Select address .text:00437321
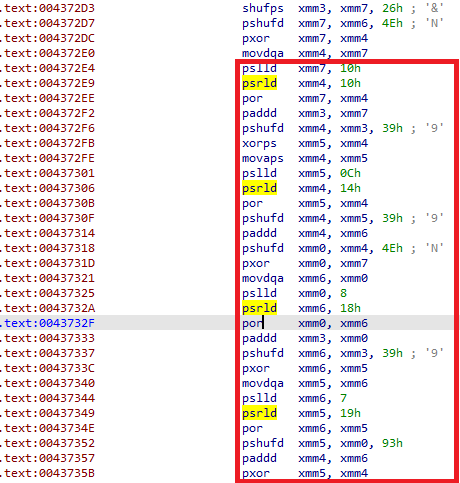 coord(47,278)
